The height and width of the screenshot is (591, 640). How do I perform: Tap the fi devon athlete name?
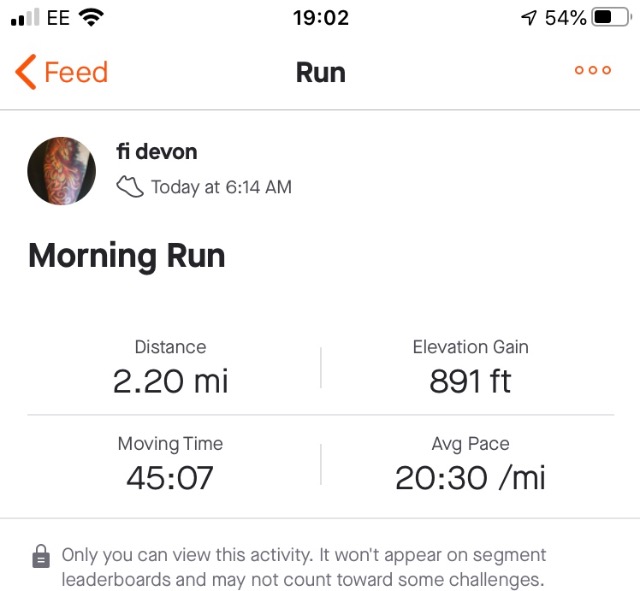click(x=157, y=151)
